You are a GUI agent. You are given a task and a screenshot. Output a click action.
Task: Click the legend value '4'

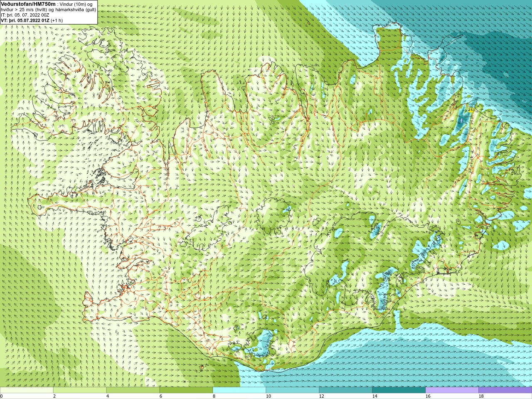coord(108,396)
